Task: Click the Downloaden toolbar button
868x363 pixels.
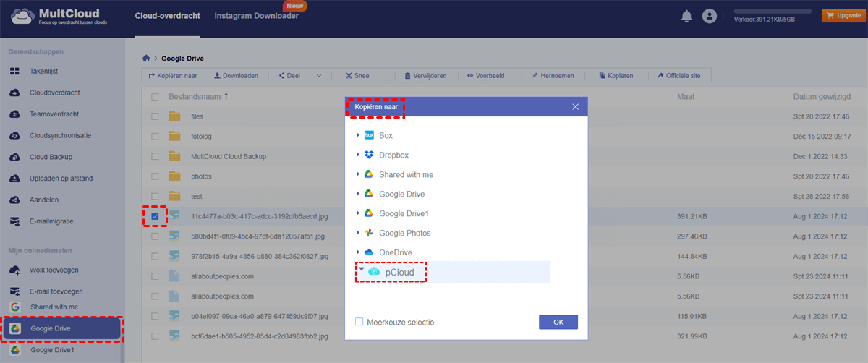Action: click(x=236, y=75)
